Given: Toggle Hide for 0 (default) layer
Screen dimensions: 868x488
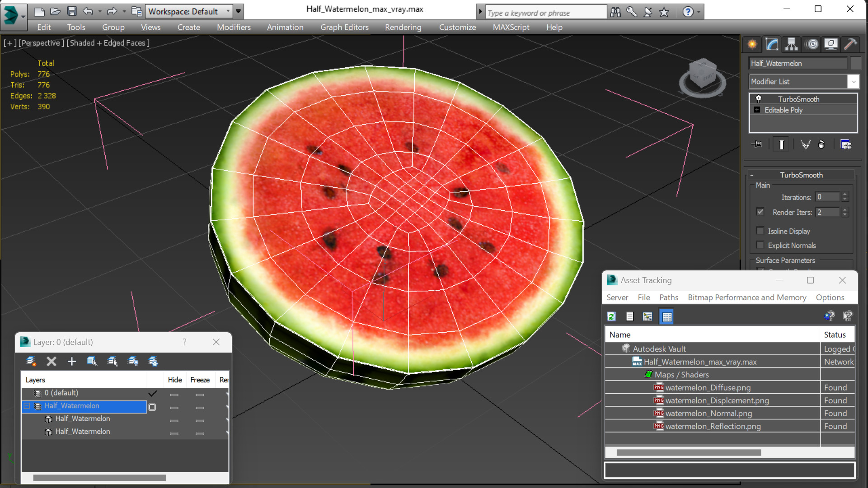Looking at the screenshot, I should [x=174, y=395].
